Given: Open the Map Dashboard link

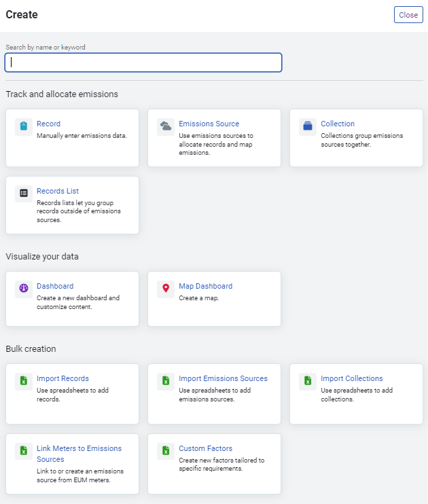Looking at the screenshot, I should (x=205, y=286).
